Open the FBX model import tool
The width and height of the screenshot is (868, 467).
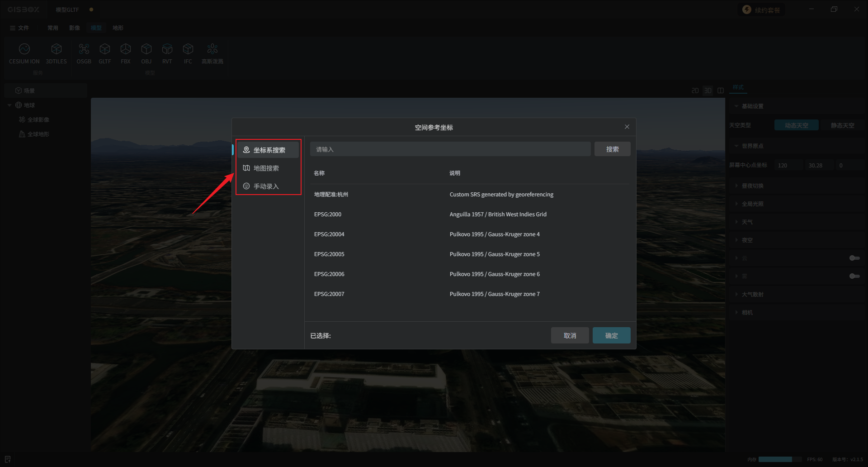[x=125, y=49]
